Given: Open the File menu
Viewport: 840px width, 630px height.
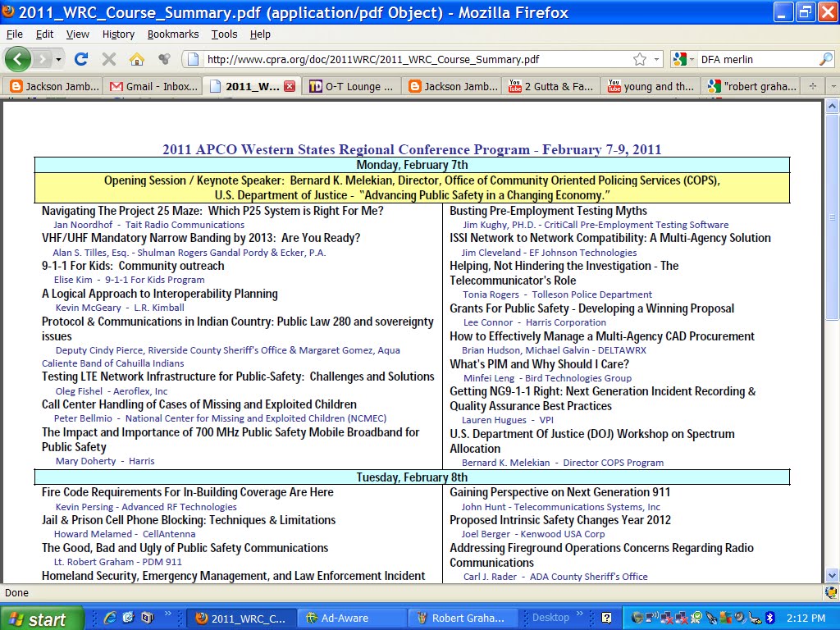Looking at the screenshot, I should click(15, 34).
